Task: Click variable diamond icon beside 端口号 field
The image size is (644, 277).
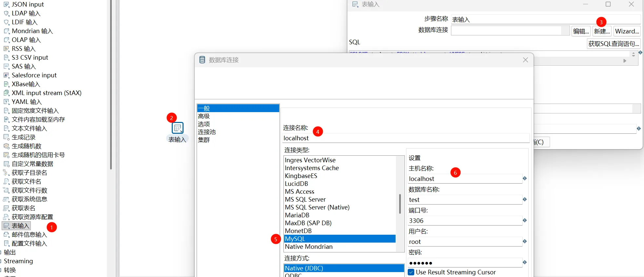Action: tap(525, 220)
